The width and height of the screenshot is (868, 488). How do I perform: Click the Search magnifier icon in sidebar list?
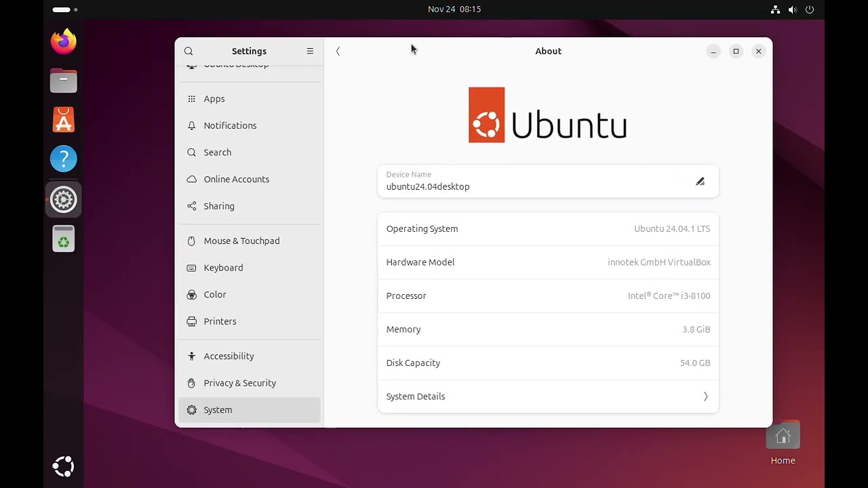[x=191, y=152]
